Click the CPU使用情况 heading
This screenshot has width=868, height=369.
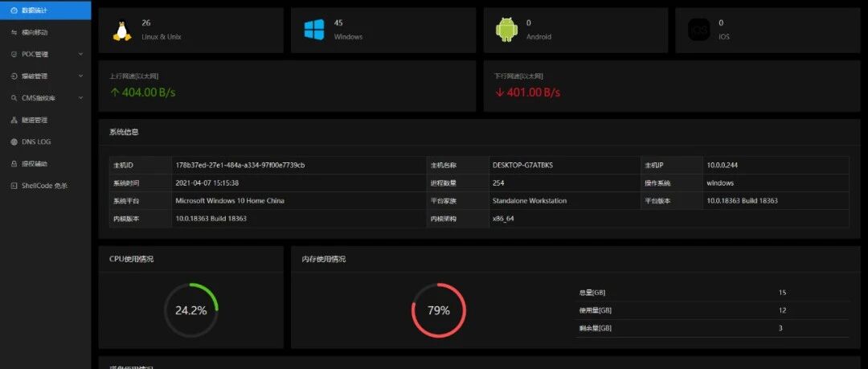pos(132,259)
